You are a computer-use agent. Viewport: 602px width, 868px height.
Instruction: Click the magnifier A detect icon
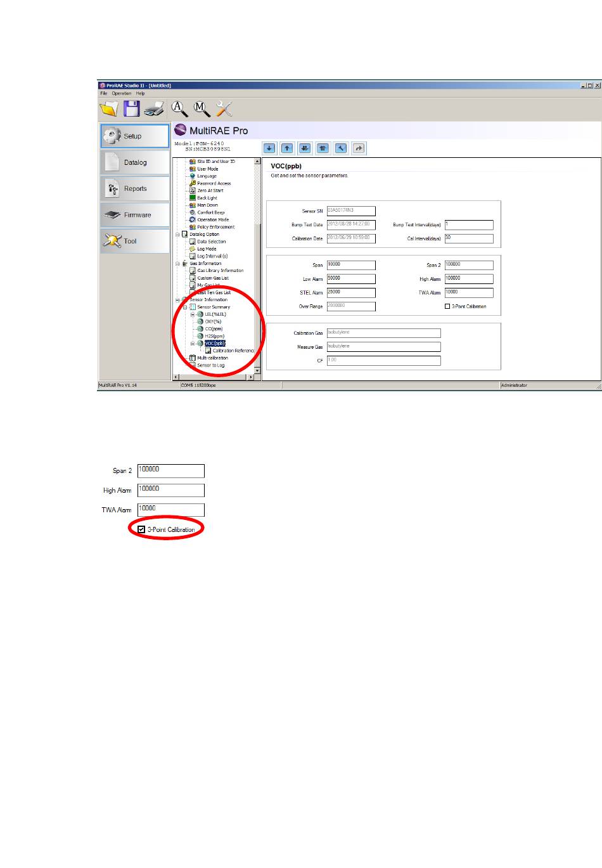tap(180, 109)
